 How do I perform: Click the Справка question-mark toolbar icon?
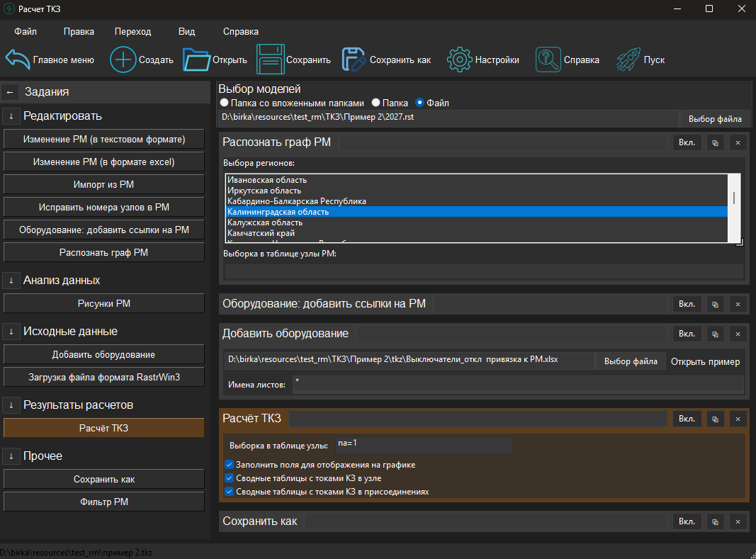pyautogui.click(x=548, y=60)
